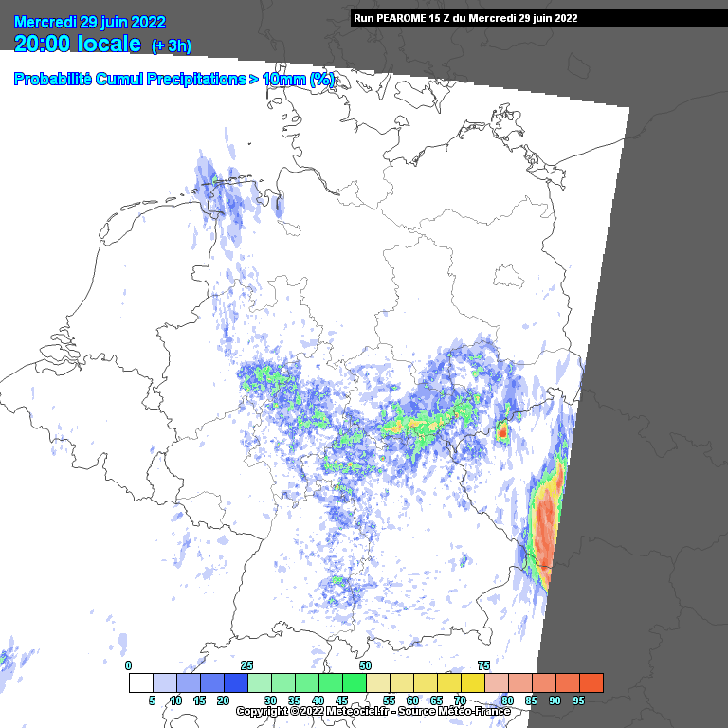Click the small isolated red precipitation spot on the map
Image resolution: width=728 pixels, height=728 pixels.
click(502, 433)
